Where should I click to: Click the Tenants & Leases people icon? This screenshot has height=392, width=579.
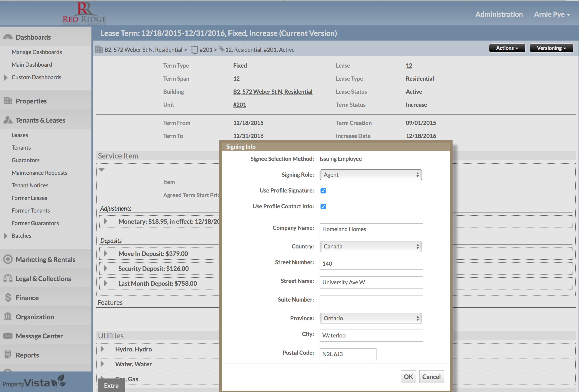click(x=8, y=120)
